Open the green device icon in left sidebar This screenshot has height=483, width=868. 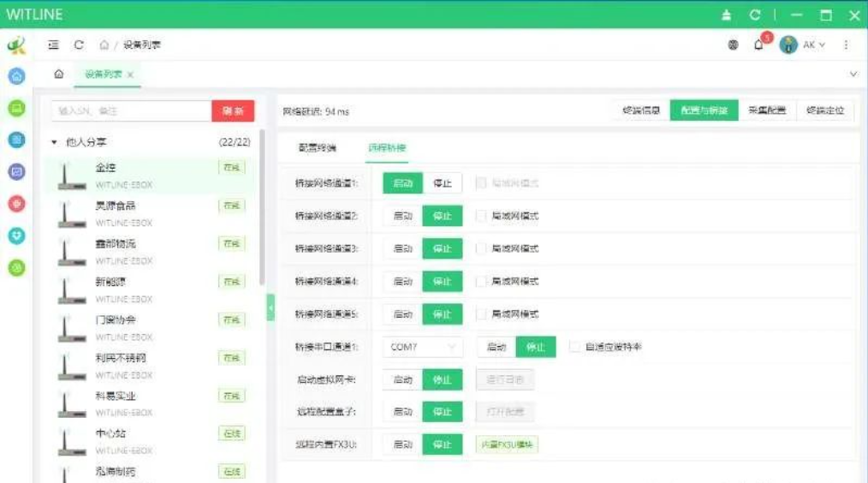16,108
